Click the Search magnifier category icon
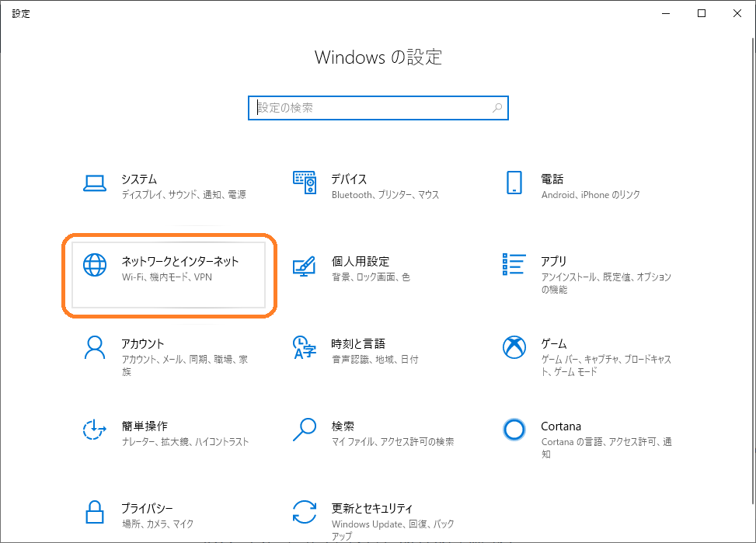 click(305, 430)
